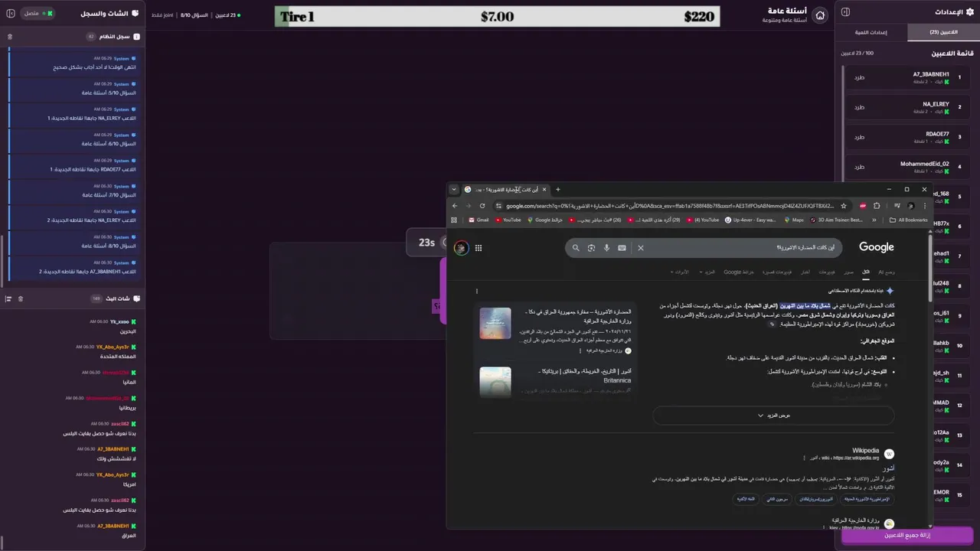Click the home icon next to أسئلة عامة
Viewport: 980px width, 551px height.
pos(820,15)
